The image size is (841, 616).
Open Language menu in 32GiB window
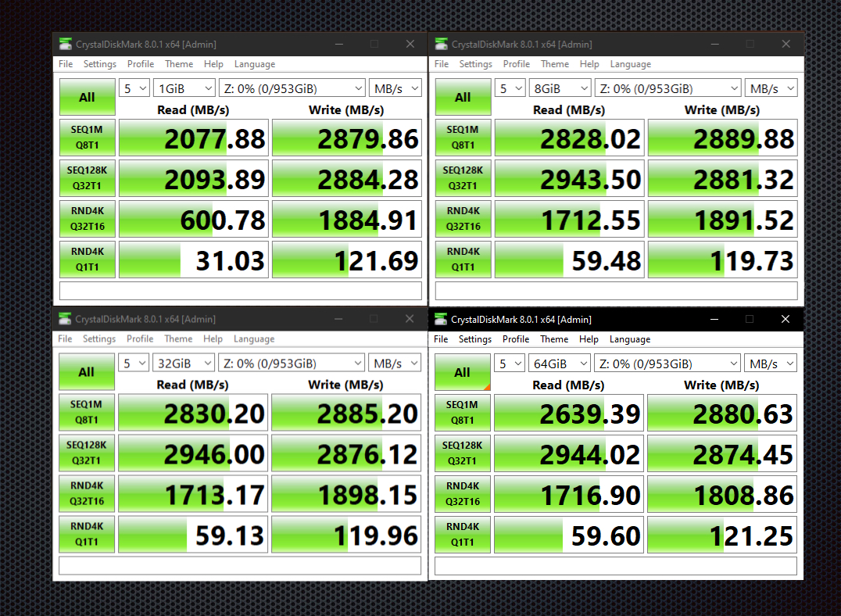[254, 338]
